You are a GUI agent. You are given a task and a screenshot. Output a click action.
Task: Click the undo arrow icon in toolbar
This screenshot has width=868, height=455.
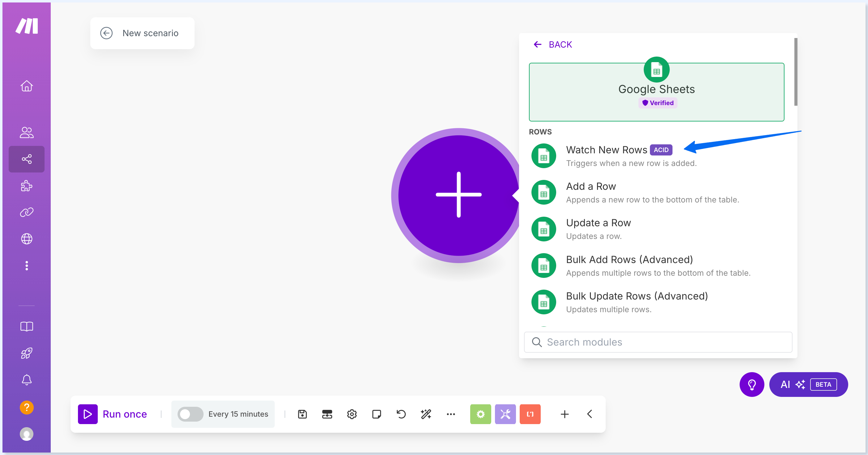[x=401, y=414]
